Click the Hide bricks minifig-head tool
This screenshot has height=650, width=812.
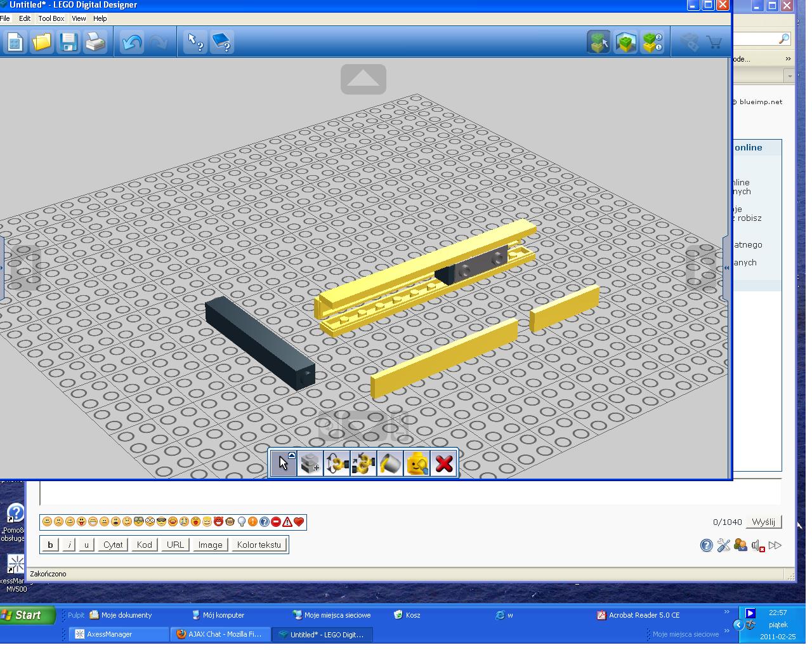click(x=417, y=463)
